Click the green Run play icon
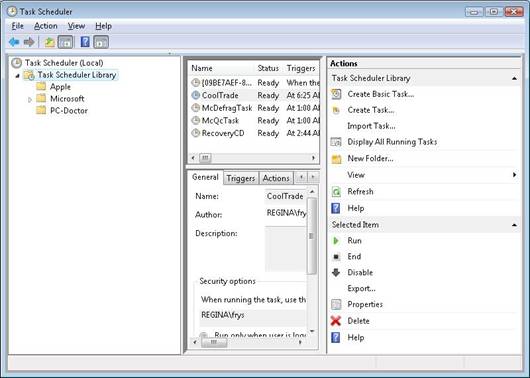This screenshot has height=378, width=530. coord(336,241)
